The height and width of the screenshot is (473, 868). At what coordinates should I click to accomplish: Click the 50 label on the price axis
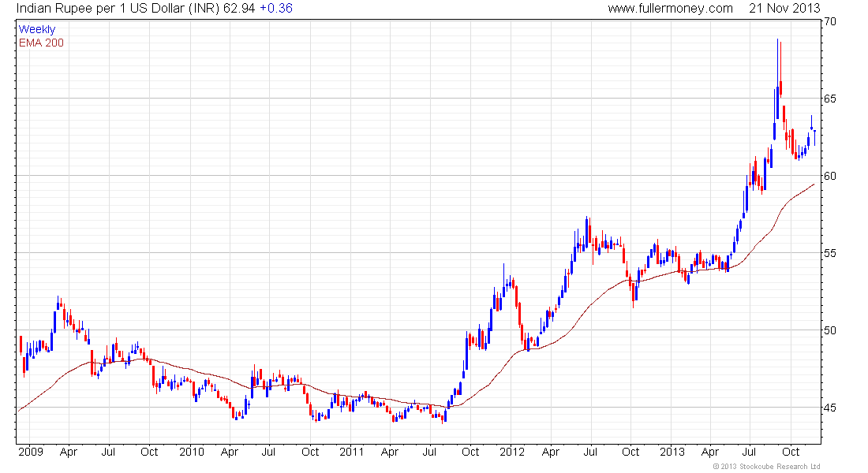(830, 330)
